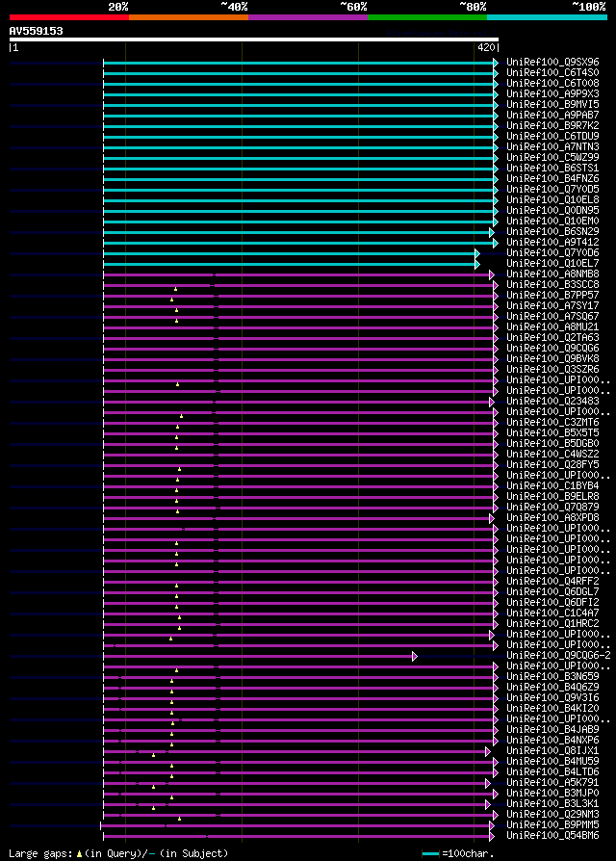Select hit name UniRef100_Q7Q879
The width and height of the screenshot is (616, 861).
[x=552, y=508]
